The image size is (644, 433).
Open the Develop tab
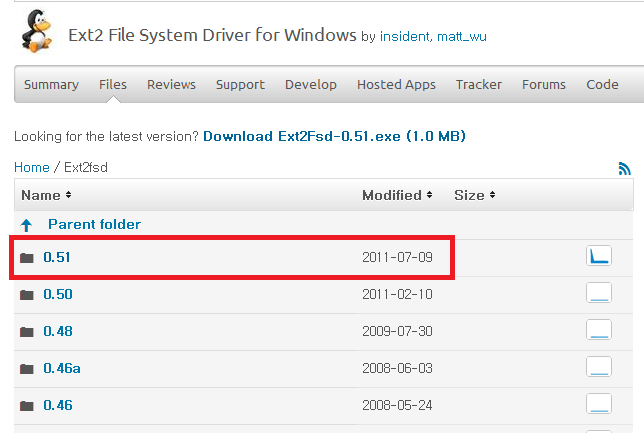[x=311, y=85]
